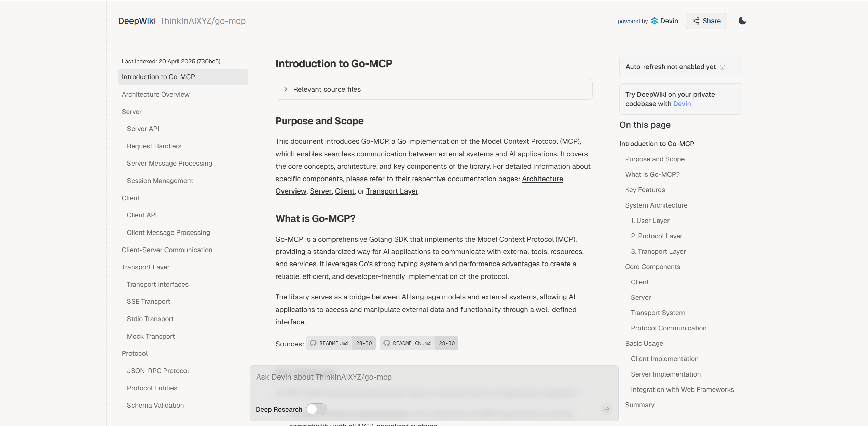Jump to 'Key Features' via On this page
Viewport: 868px width, 426px height.
[645, 190]
